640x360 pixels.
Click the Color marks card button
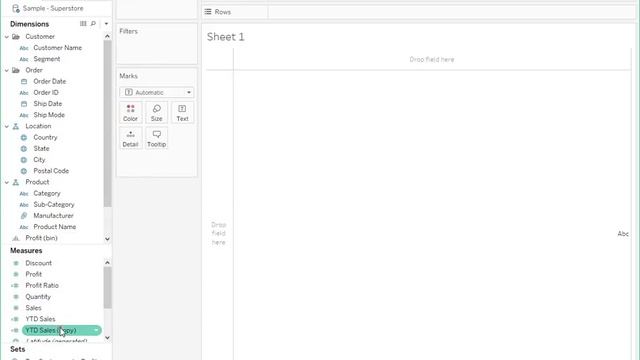click(131, 113)
